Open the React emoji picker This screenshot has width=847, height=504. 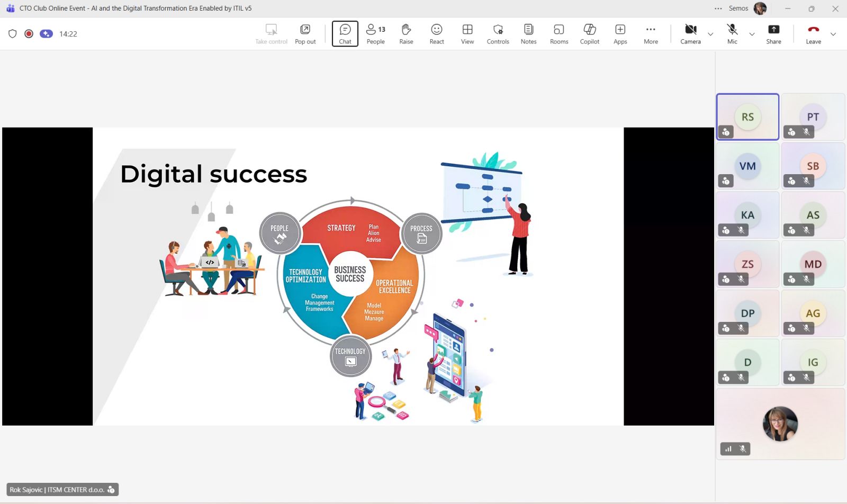[x=437, y=33]
